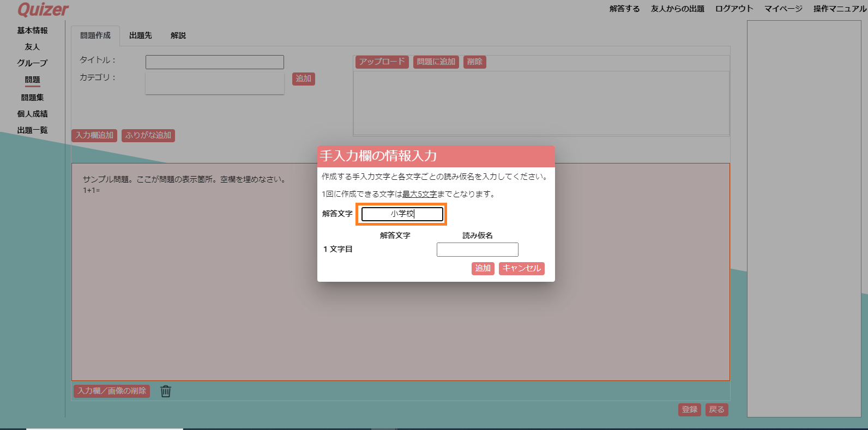This screenshot has height=430, width=868.
Task: Go to 友人 in the sidebar
Action: coord(32,47)
